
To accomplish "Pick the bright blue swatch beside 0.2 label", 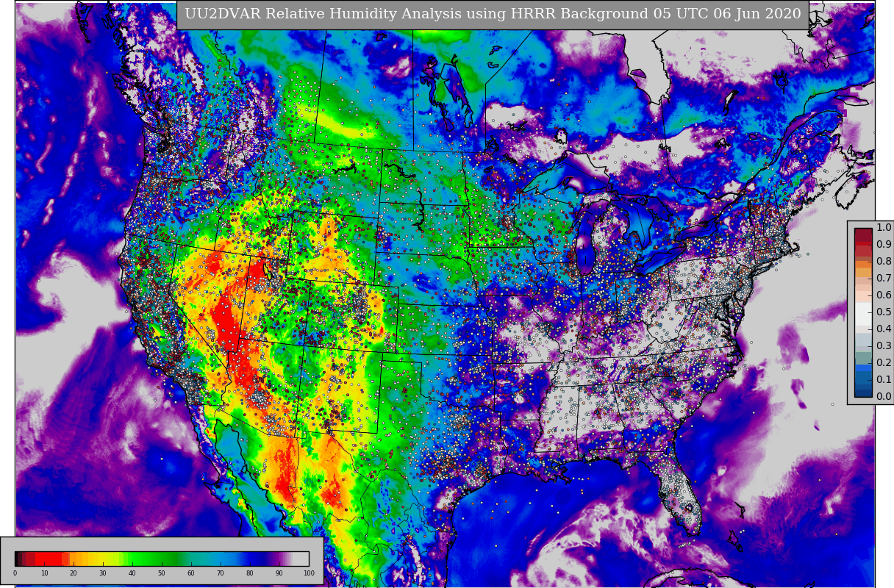I will [863, 367].
